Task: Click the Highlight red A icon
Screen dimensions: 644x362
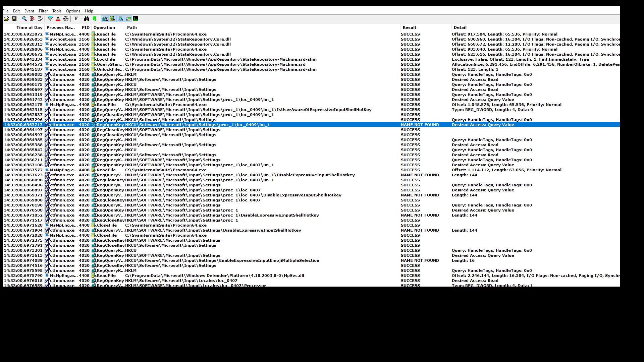Action: pos(58,19)
